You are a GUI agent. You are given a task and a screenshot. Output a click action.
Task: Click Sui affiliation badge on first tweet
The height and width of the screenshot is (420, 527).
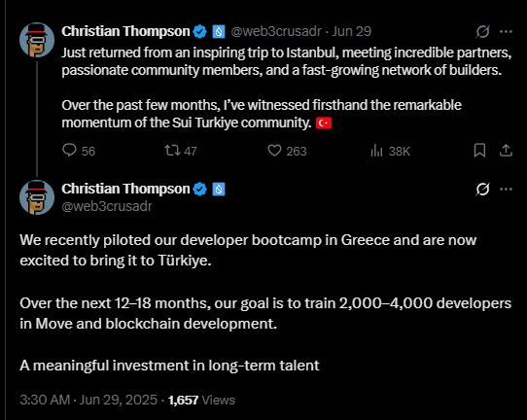coord(219,32)
